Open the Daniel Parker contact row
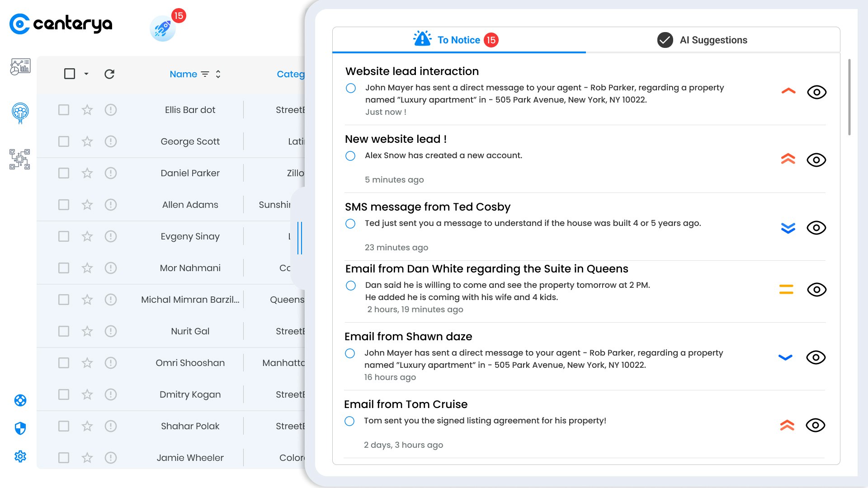 pos(190,173)
